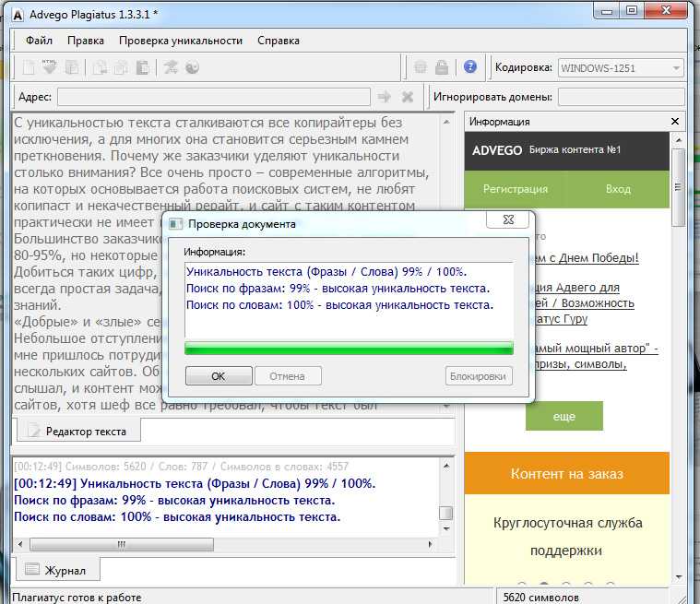Click the go arrow beside address field

[x=384, y=97]
